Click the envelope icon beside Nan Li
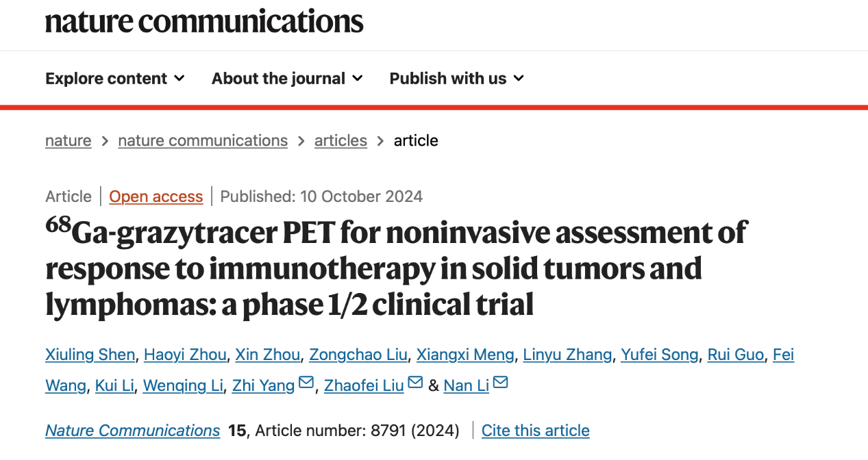The image size is (868, 460). pos(501,383)
